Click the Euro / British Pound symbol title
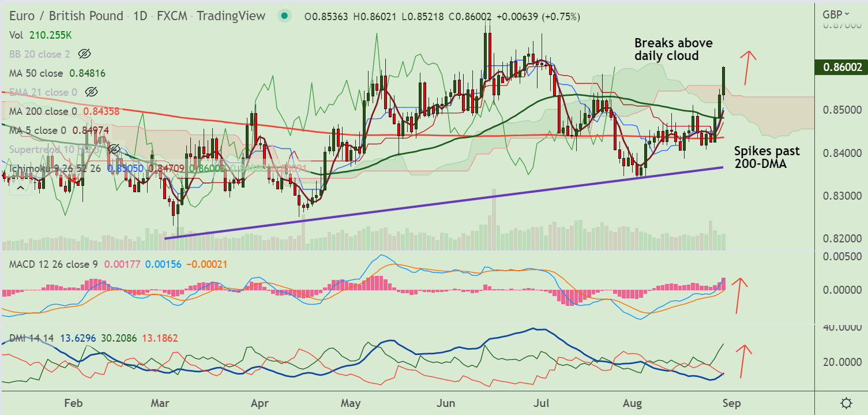Image resolution: width=868 pixels, height=415 pixels. pyautogui.click(x=66, y=16)
